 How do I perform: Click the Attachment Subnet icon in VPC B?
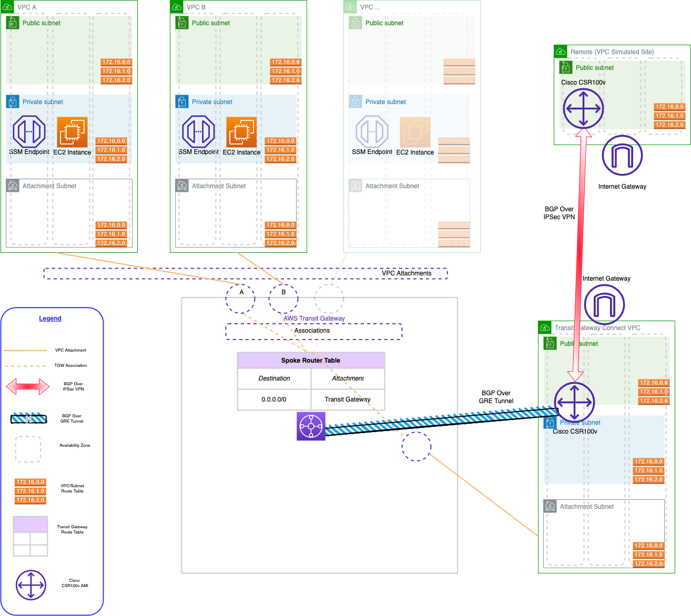tap(182, 186)
